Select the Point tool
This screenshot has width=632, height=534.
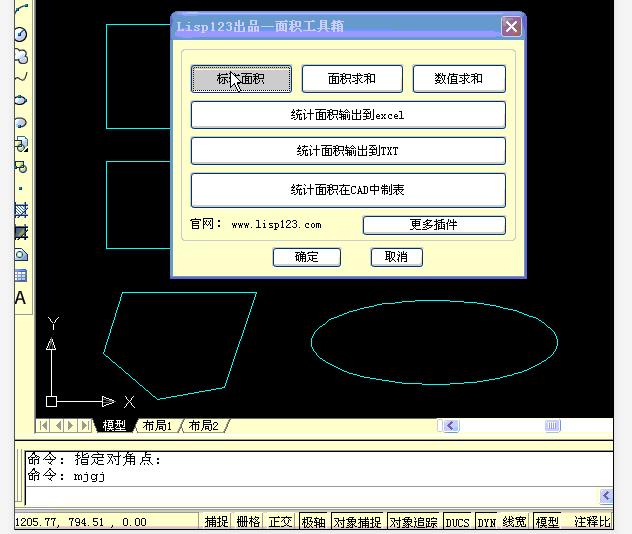click(x=21, y=188)
